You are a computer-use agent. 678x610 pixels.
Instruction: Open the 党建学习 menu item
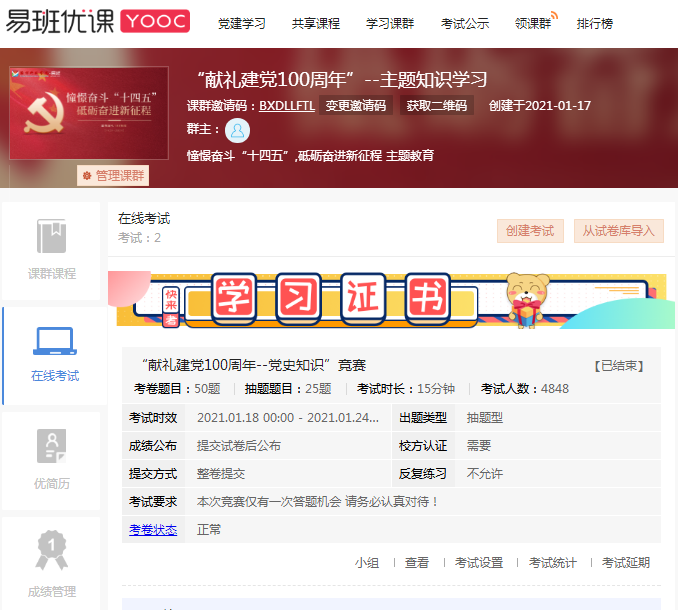click(242, 23)
